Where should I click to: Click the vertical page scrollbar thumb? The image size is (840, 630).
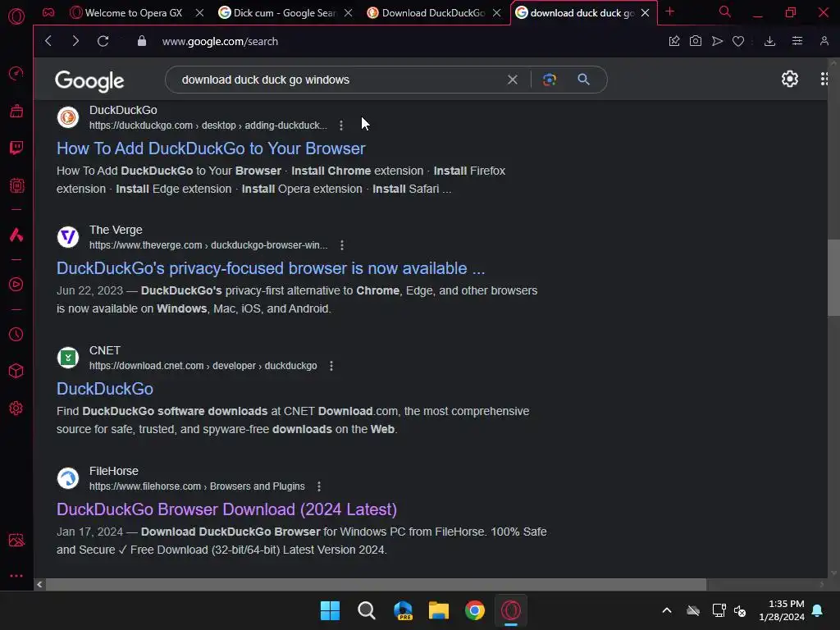tap(833, 277)
